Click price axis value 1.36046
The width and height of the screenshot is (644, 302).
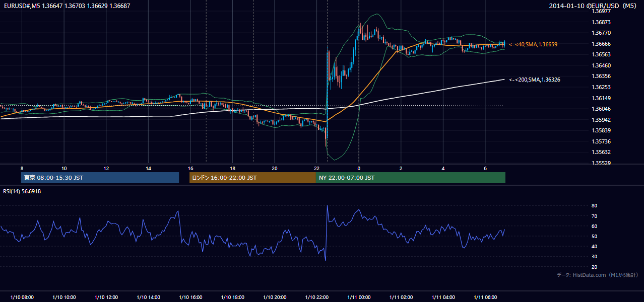[601, 109]
